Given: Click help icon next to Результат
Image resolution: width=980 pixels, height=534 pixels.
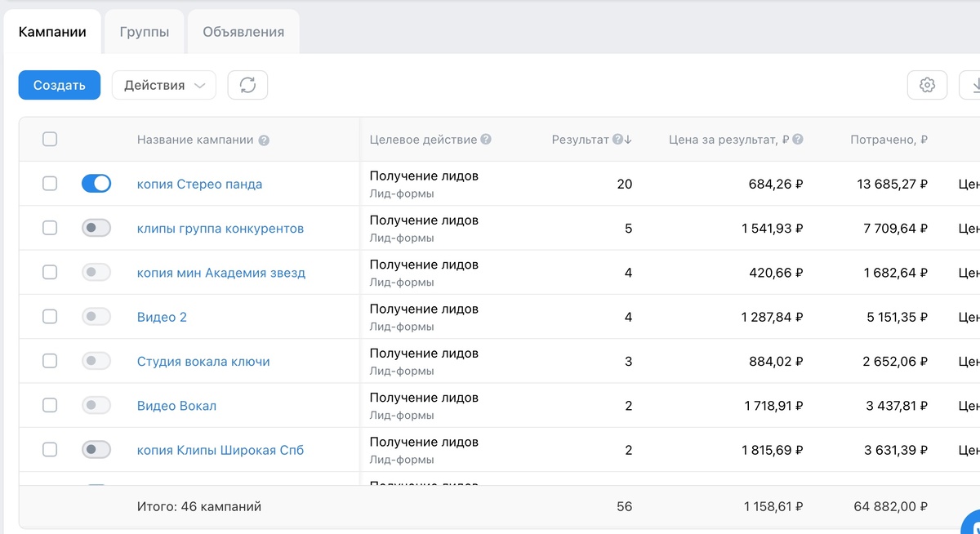Looking at the screenshot, I should coord(617,140).
